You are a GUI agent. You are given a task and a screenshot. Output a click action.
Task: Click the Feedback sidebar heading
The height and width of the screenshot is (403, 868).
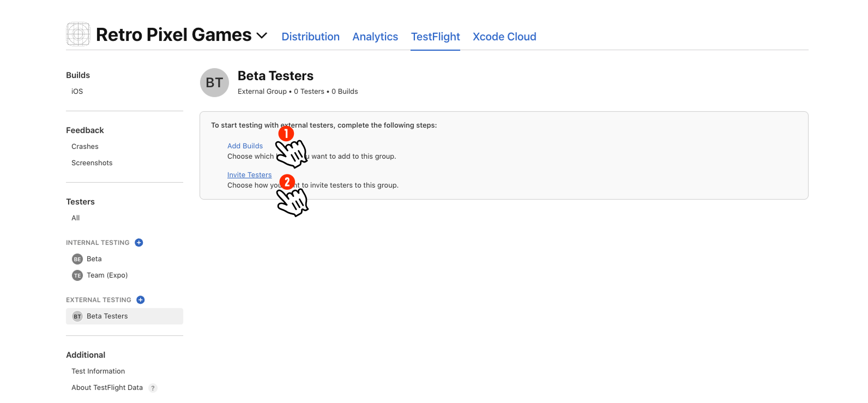click(85, 130)
